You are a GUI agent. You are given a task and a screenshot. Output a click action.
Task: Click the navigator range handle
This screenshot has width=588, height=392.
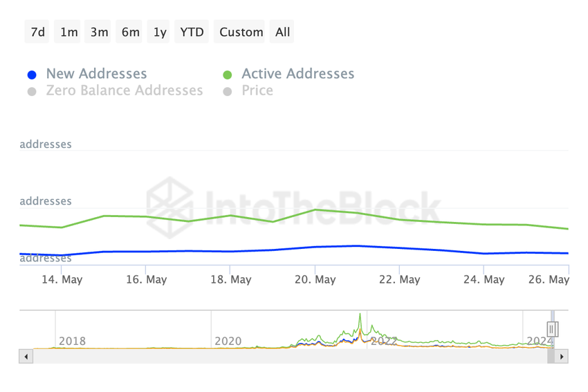click(552, 329)
